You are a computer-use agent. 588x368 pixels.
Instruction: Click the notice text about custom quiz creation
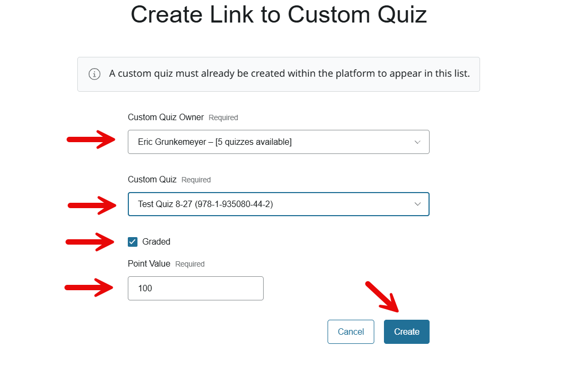pyautogui.click(x=289, y=73)
